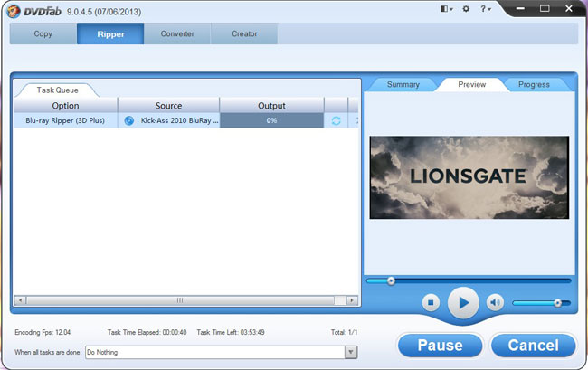Expand the 'When all tasks are done' dropdown
The width and height of the screenshot is (588, 370).
point(351,352)
